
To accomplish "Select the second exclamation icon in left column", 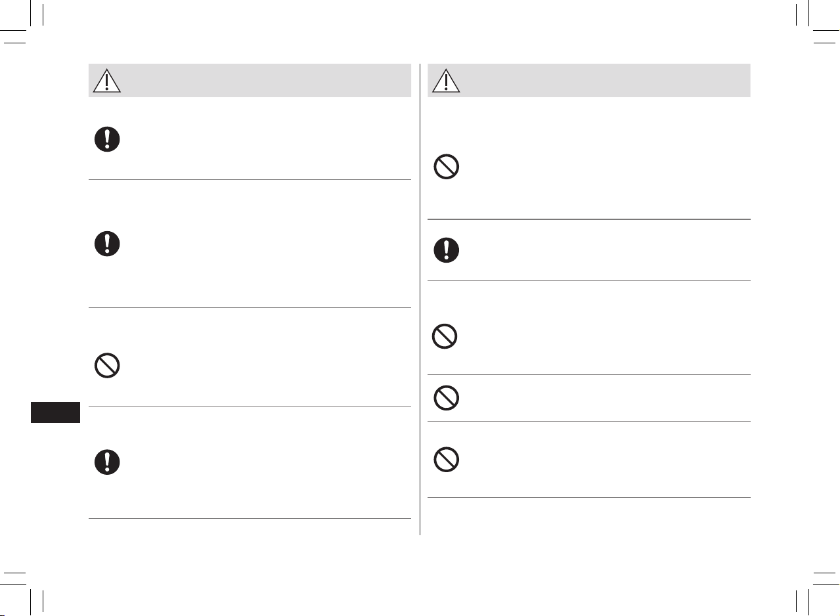I will [107, 244].
